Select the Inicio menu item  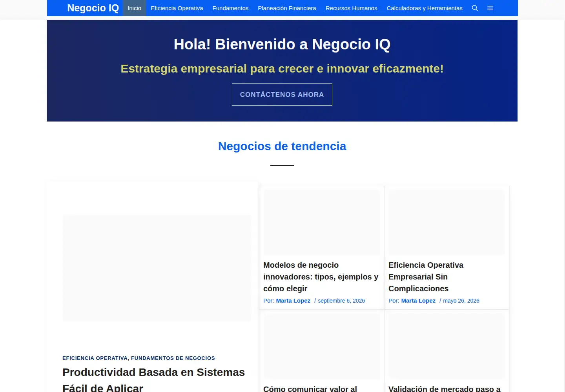(134, 8)
